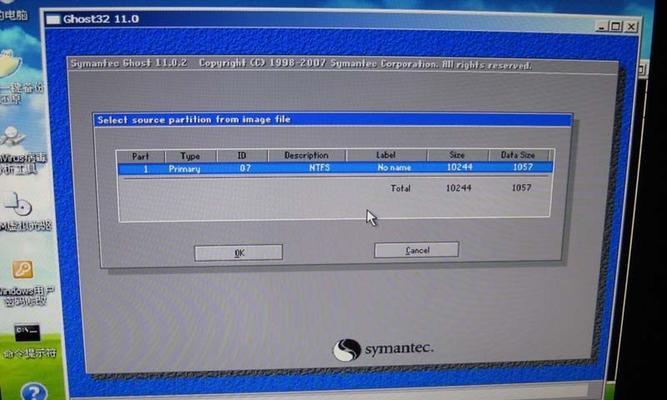
Task: Close the Ghost32 11.0 window
Action: point(631,26)
